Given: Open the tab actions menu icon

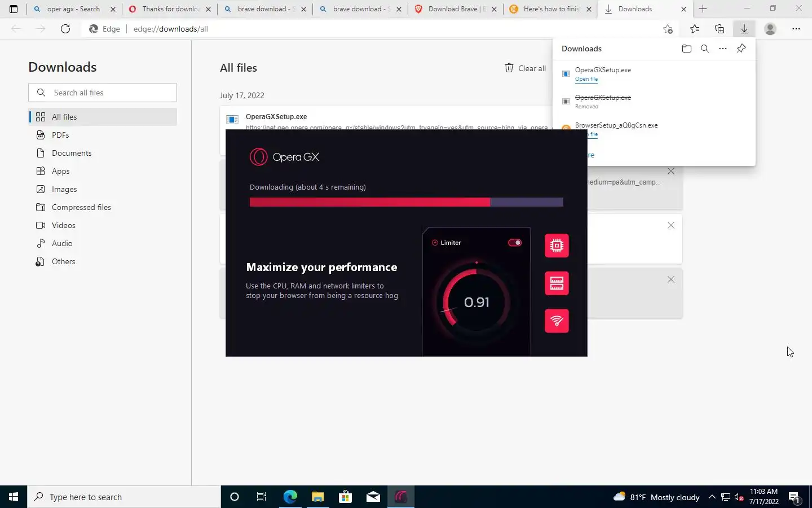Looking at the screenshot, I should coord(14,9).
